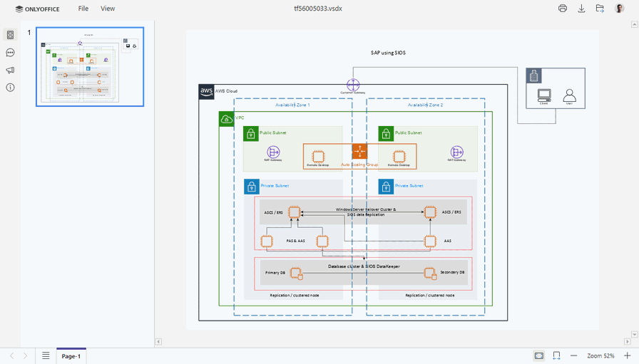Click the Zoom 52% label
The width and height of the screenshot is (639, 364).
tap(600, 356)
